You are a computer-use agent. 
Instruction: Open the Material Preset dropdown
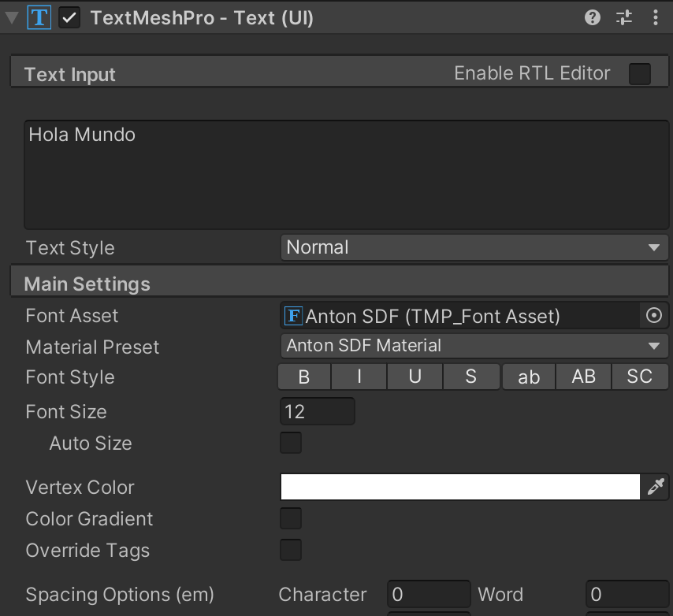(474, 346)
